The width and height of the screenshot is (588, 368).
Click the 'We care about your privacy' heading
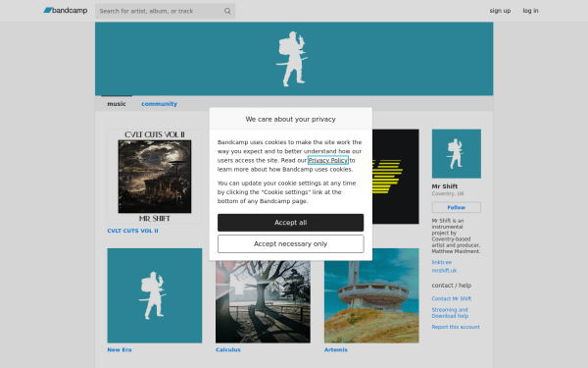(x=291, y=119)
